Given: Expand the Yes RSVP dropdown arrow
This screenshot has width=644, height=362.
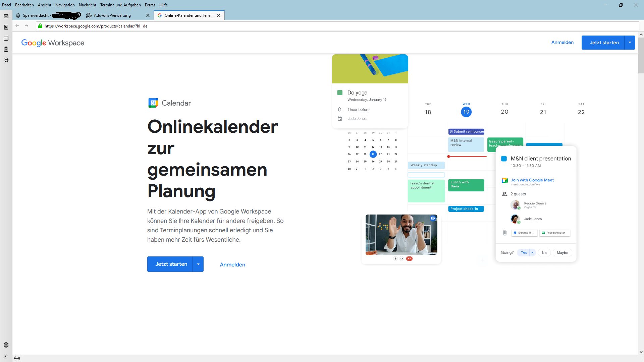Looking at the screenshot, I should [x=532, y=253].
